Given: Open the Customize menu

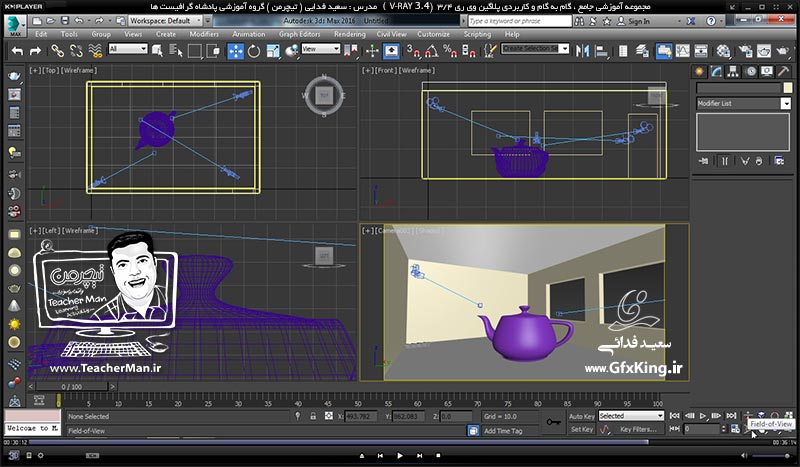Looking at the screenshot, I should click(x=434, y=34).
